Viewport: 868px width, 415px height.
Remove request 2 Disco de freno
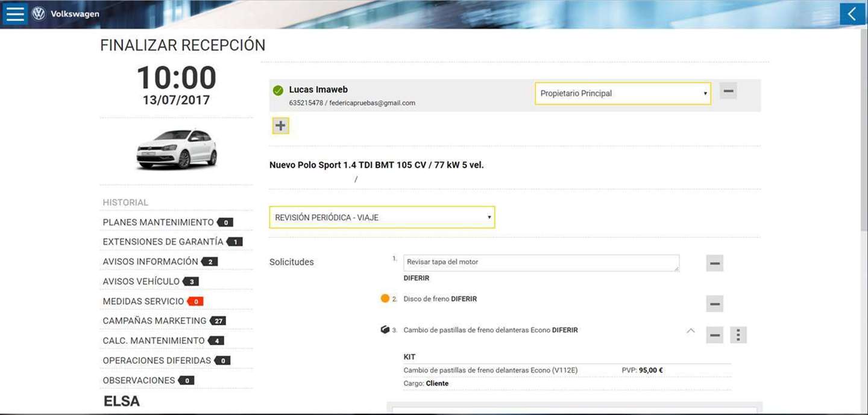point(715,304)
